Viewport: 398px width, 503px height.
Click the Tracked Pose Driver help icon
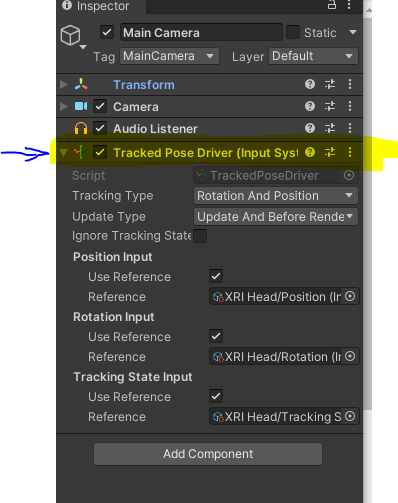pyautogui.click(x=310, y=152)
